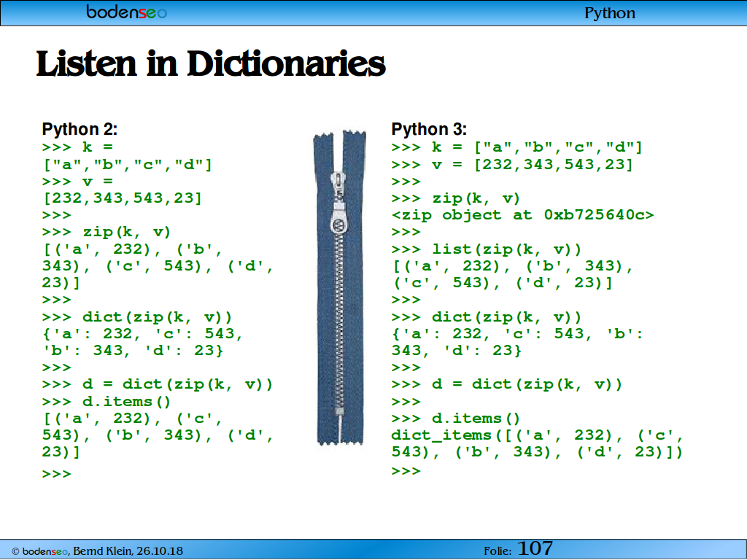This screenshot has height=560, width=747.
Task: Click Python 2 '>>> d = dict(zip(k, v))' line
Action: pyautogui.click(x=158, y=385)
